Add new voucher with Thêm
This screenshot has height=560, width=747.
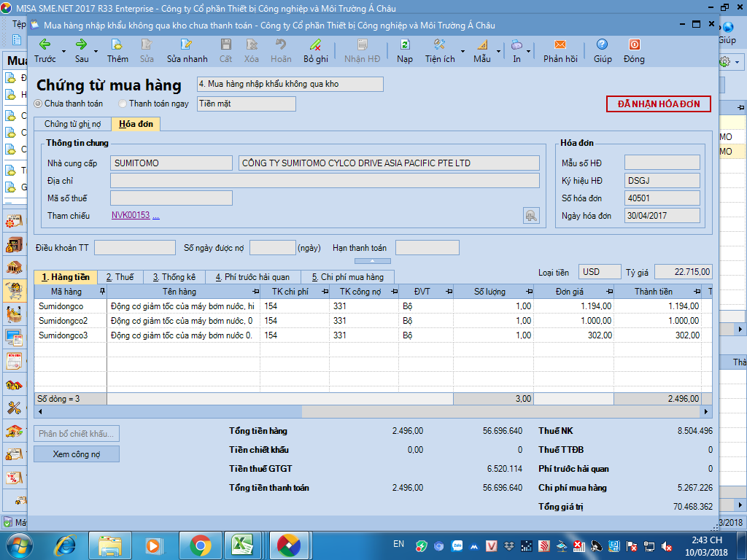coord(117,50)
